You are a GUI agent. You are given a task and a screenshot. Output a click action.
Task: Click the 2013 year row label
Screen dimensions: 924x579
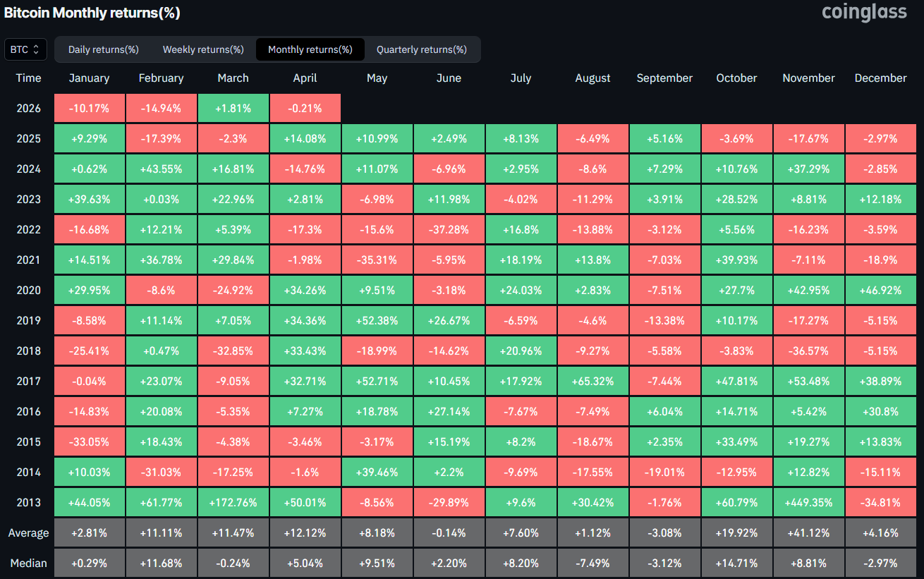(28, 502)
